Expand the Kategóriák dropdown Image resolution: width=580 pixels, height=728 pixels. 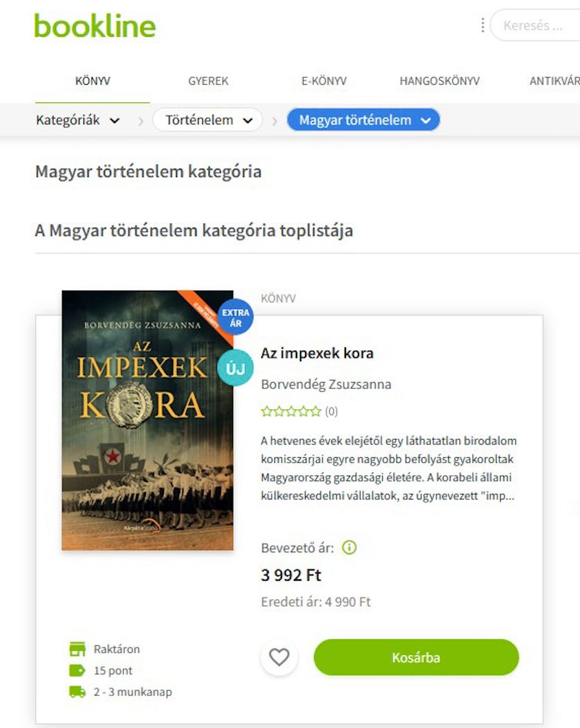pyautogui.click(x=78, y=120)
